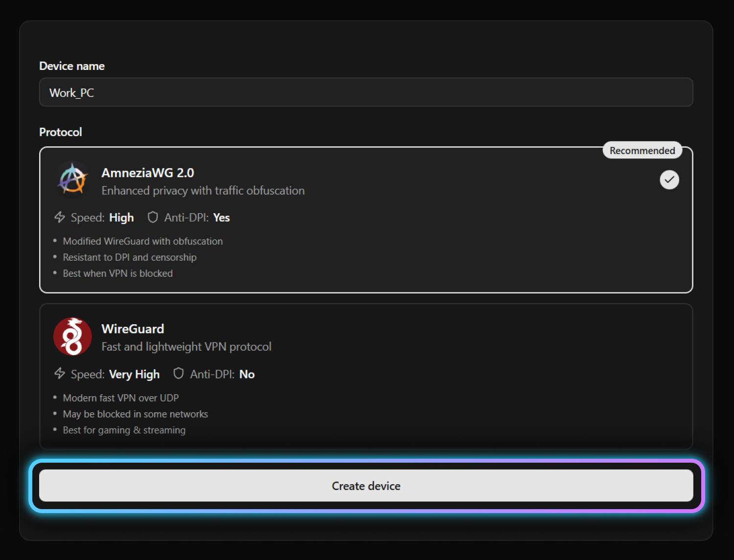Click the "Protocol" section label
Viewport: 734px width, 560px height.
(61, 132)
